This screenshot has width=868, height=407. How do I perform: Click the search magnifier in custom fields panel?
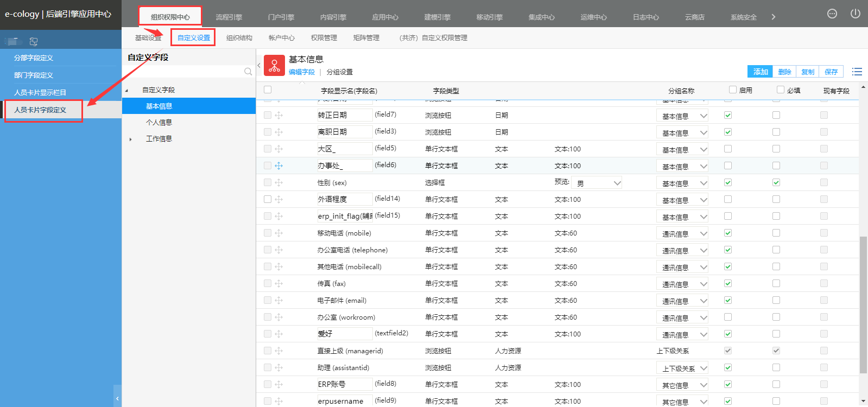pos(248,72)
